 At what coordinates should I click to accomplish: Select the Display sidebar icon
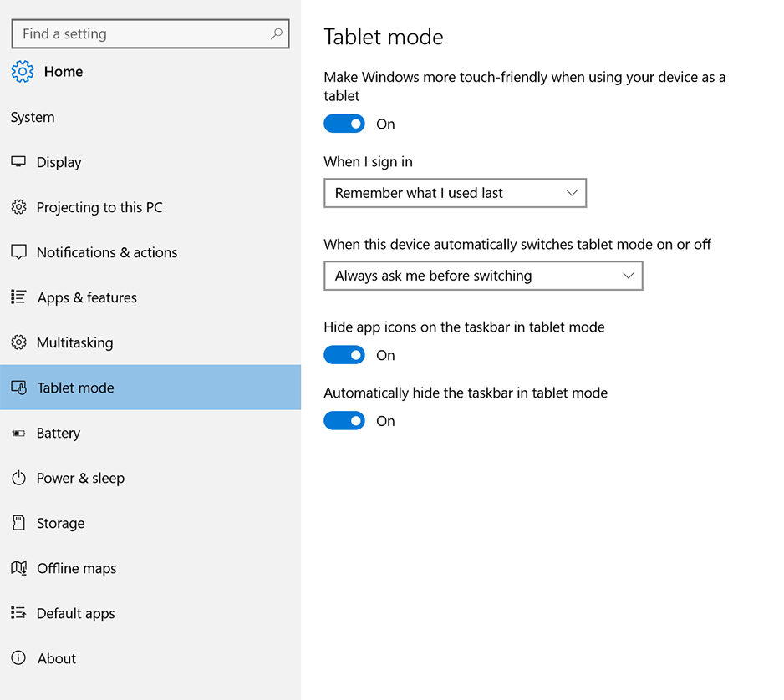pos(18,162)
